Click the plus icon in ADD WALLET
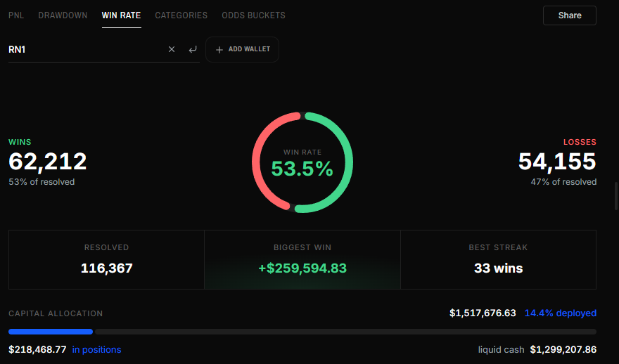This screenshot has height=364, width=619. click(x=219, y=50)
